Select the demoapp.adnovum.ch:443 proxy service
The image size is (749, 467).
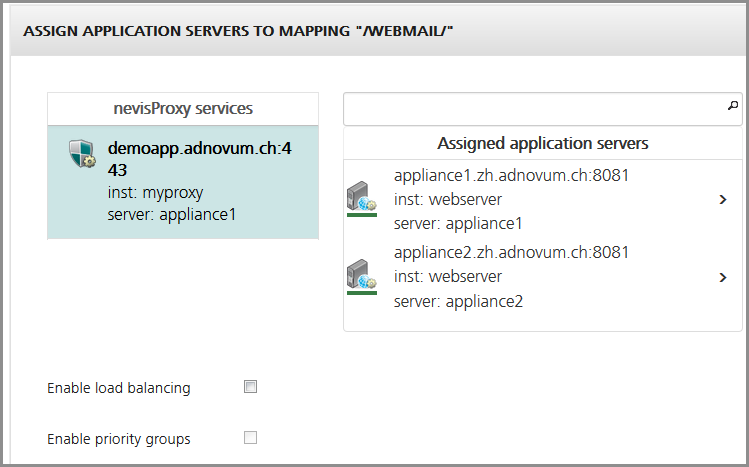pos(183,182)
